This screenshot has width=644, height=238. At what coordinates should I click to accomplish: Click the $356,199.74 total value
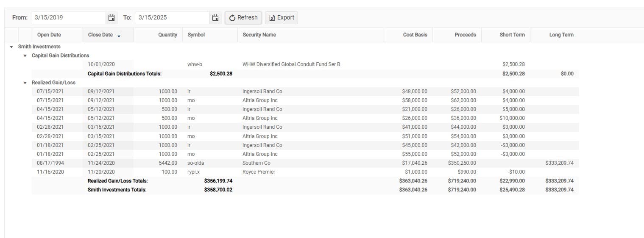[218, 181]
